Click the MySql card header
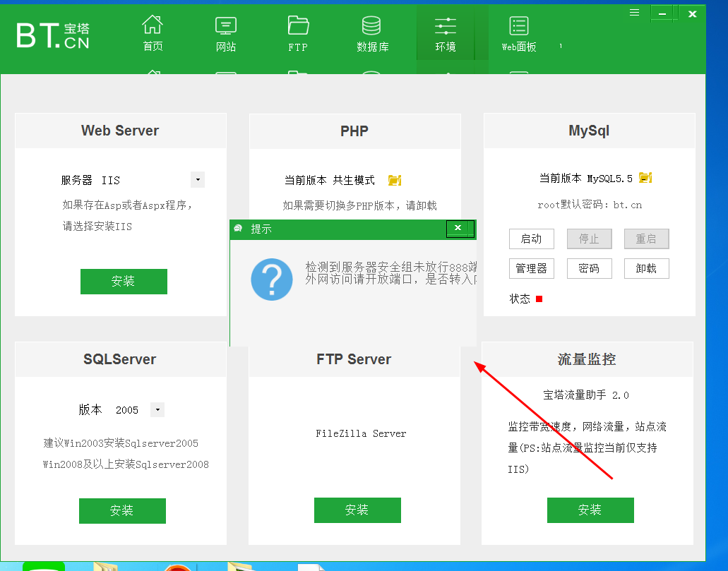The image size is (728, 571). (589, 131)
